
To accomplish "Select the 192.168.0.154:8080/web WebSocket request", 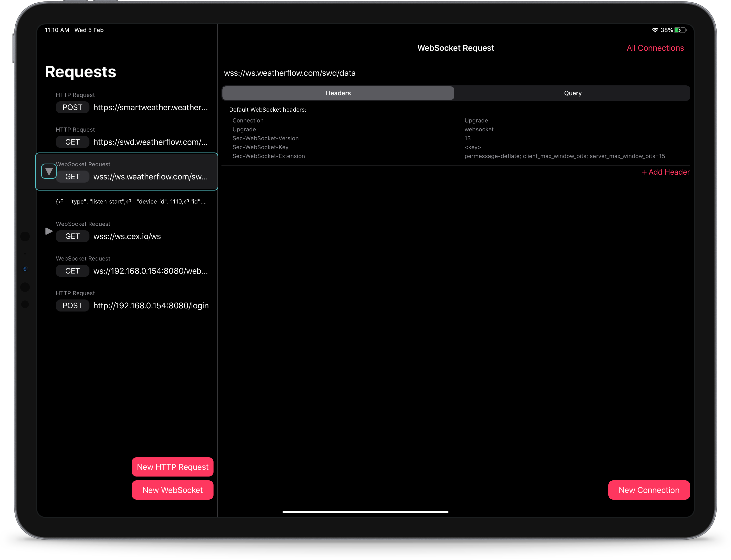I will pos(150,271).
